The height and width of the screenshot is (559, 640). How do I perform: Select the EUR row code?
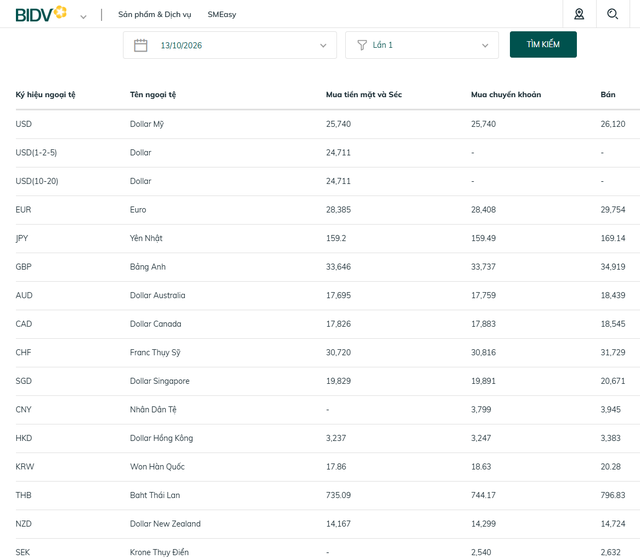click(x=23, y=210)
